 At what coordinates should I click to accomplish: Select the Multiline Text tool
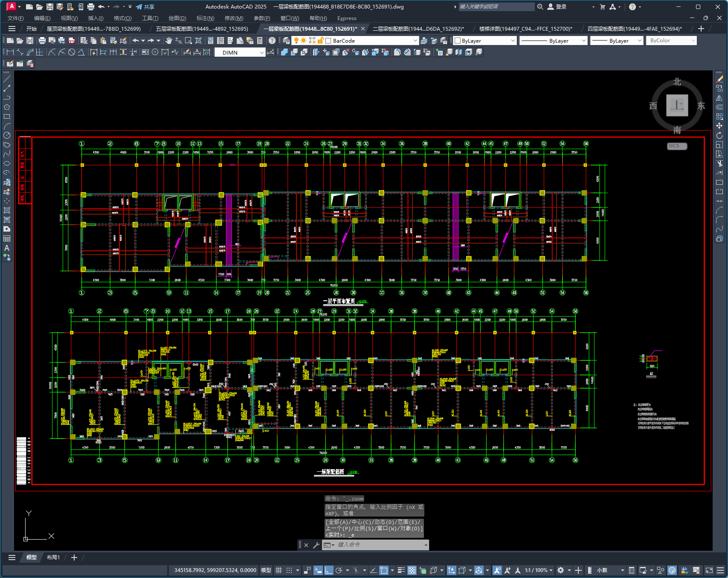click(x=7, y=248)
